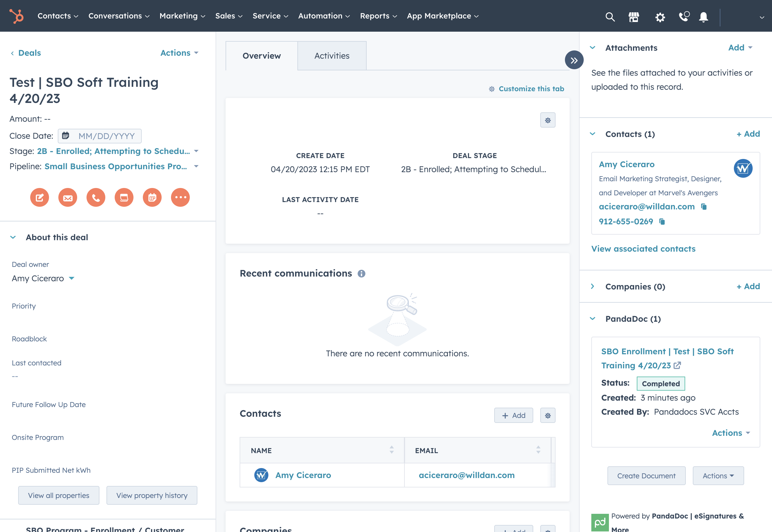The image size is (772, 532).
Task: Click View all properties button
Action: coord(59,496)
